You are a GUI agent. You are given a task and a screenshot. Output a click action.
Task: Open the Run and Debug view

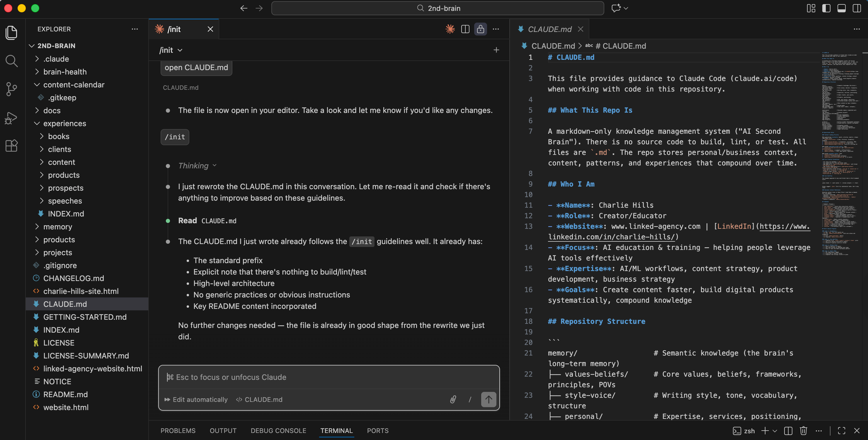11,118
